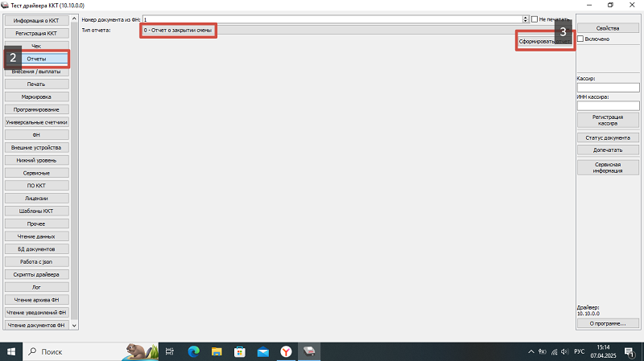Screen dimensions: 644x361
Task: Open the Программирование section
Action: click(36, 109)
